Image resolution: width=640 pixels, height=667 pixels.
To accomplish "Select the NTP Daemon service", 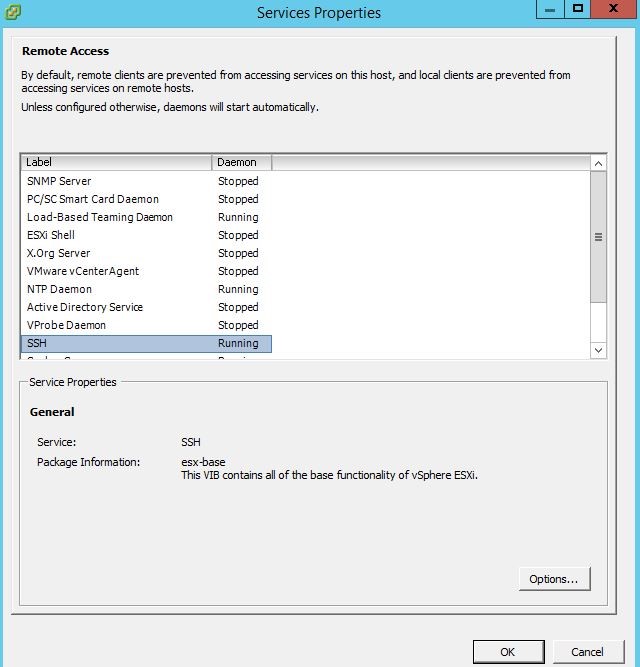I will (59, 289).
